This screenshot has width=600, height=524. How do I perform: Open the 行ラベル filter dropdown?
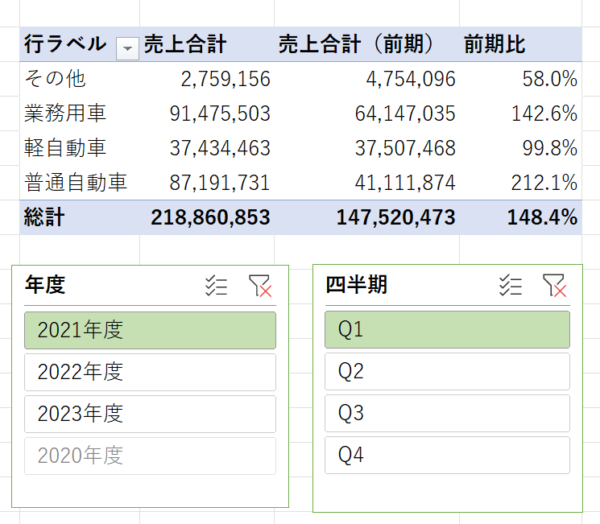pyautogui.click(x=127, y=45)
